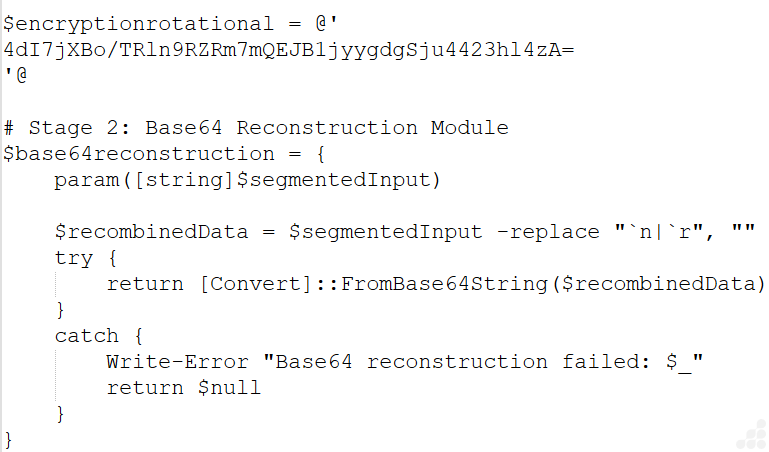Click the Stage 2 comment line
Viewport: 769px width, 452px height.
click(257, 128)
